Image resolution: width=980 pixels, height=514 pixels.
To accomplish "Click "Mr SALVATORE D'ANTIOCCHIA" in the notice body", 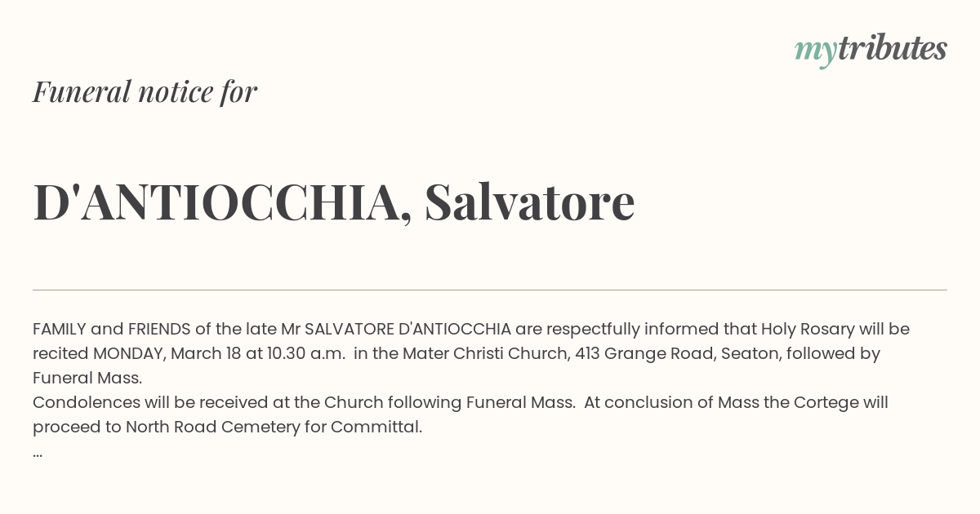I will point(396,330).
